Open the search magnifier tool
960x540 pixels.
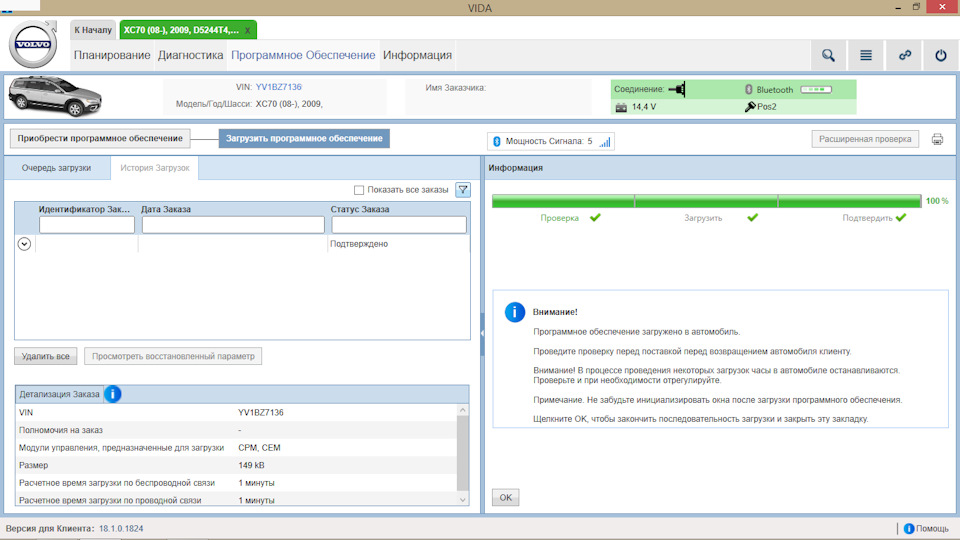coord(828,55)
